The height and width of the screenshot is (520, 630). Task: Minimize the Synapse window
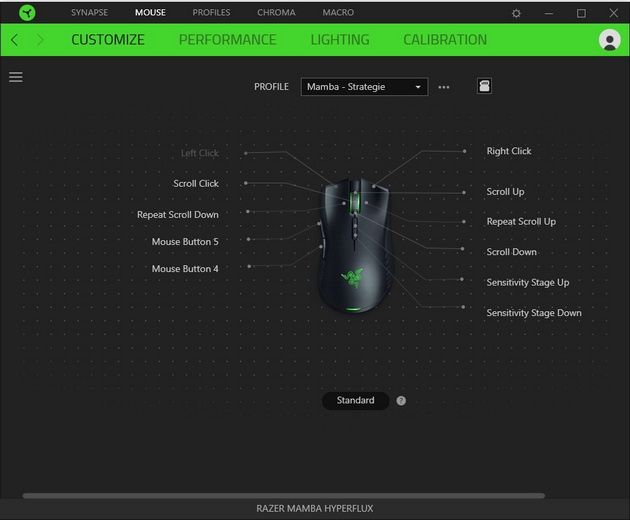[x=549, y=13]
